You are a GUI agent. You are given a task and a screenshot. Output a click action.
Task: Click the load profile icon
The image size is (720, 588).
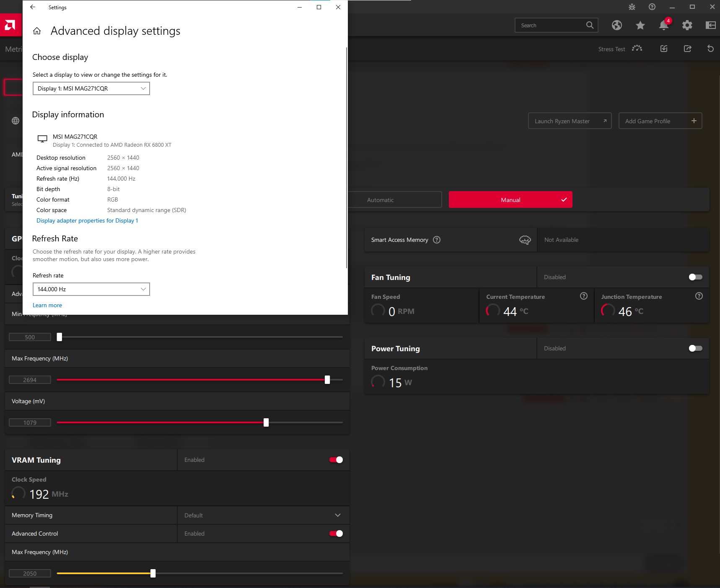(664, 49)
